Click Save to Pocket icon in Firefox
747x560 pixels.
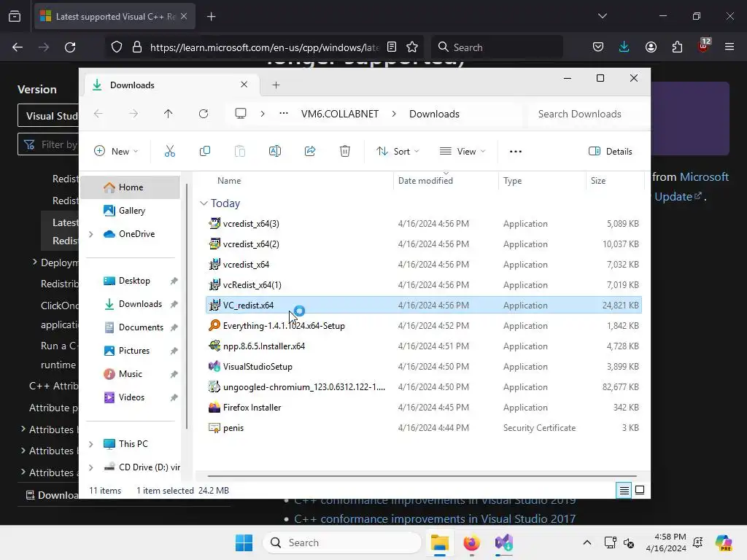(598, 47)
